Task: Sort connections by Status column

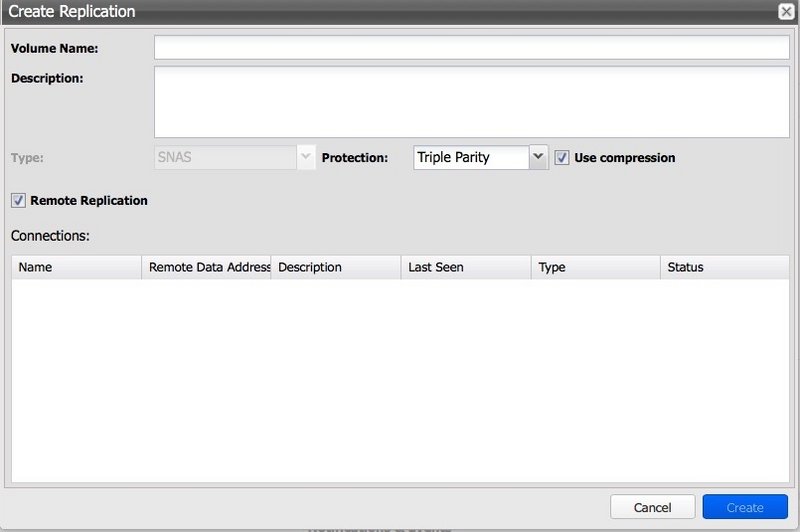Action: [x=725, y=267]
